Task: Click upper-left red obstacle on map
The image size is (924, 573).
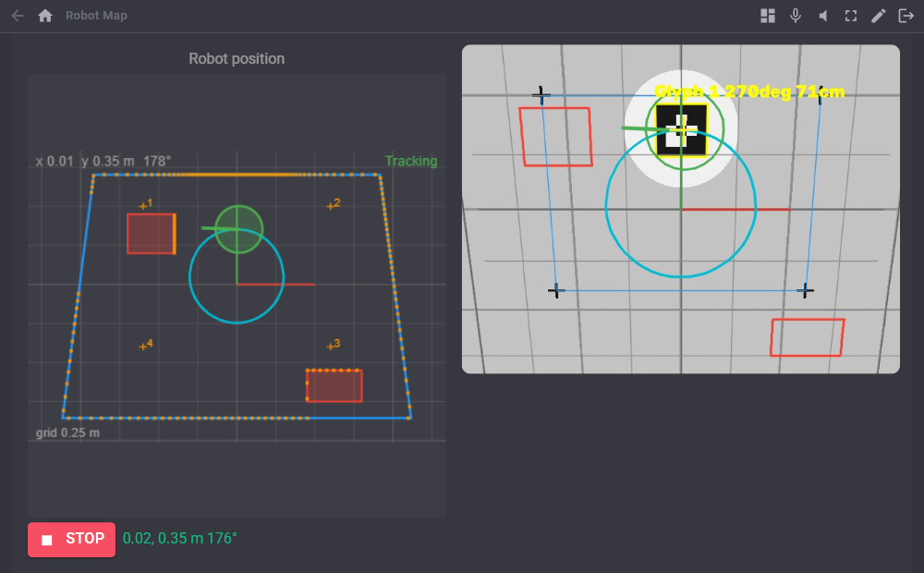Action: click(x=152, y=234)
